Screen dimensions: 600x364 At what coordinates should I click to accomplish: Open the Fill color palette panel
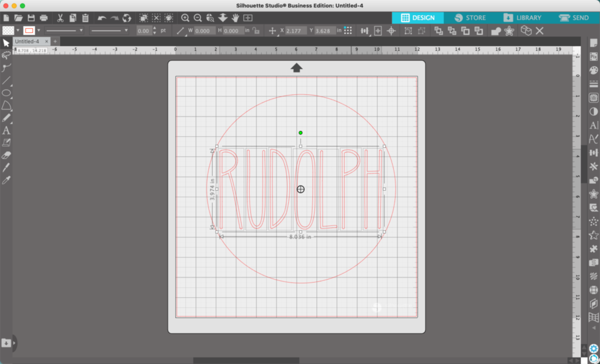click(594, 70)
